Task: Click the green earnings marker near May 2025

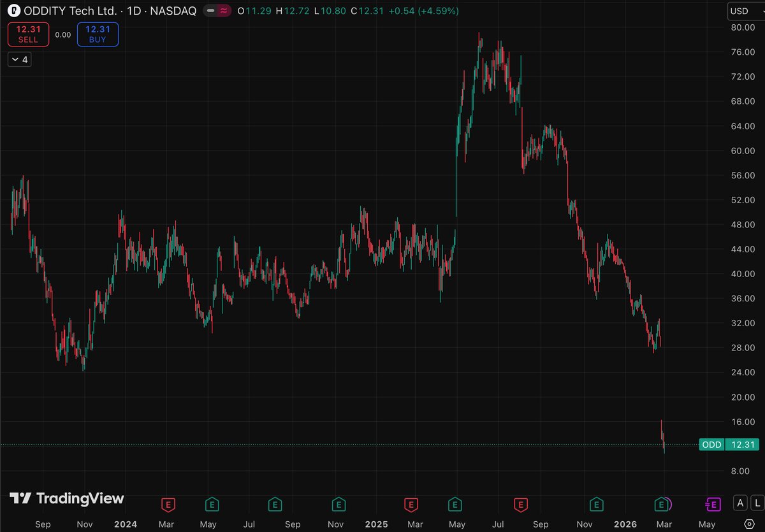Action: (455, 505)
